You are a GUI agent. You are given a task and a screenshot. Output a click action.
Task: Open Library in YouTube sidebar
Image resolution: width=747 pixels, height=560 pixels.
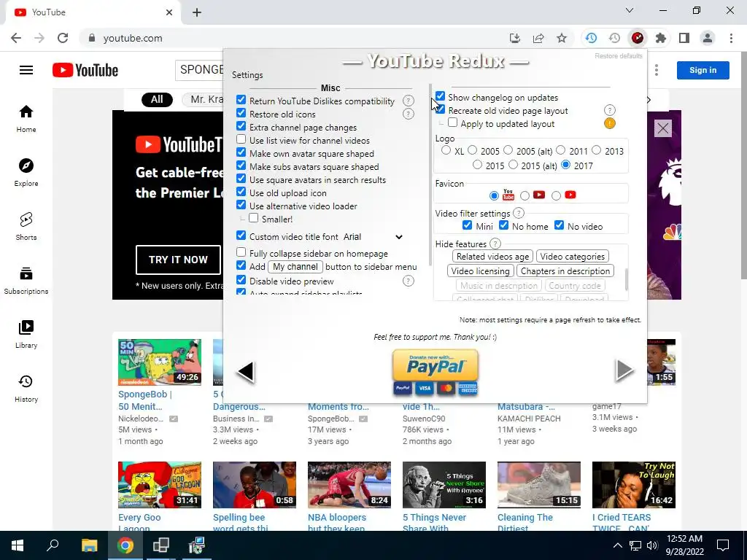26,334
